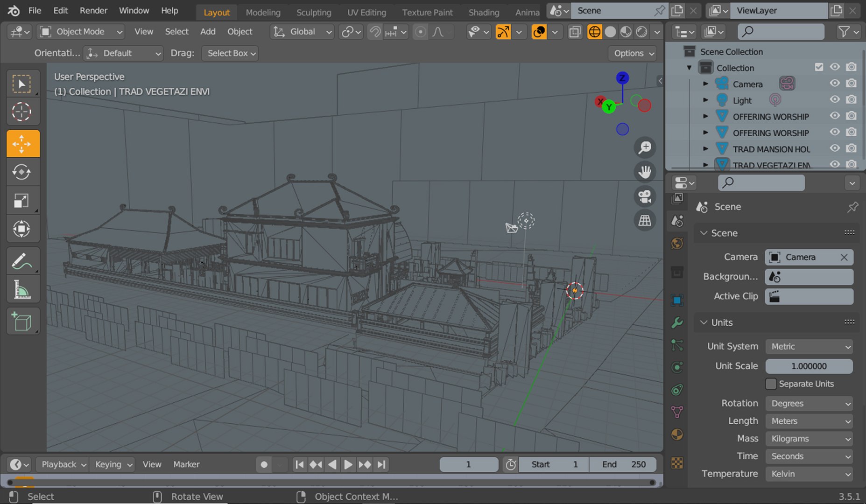The height and width of the screenshot is (504, 866).
Task: Toggle X-ray display
Action: [x=575, y=32]
